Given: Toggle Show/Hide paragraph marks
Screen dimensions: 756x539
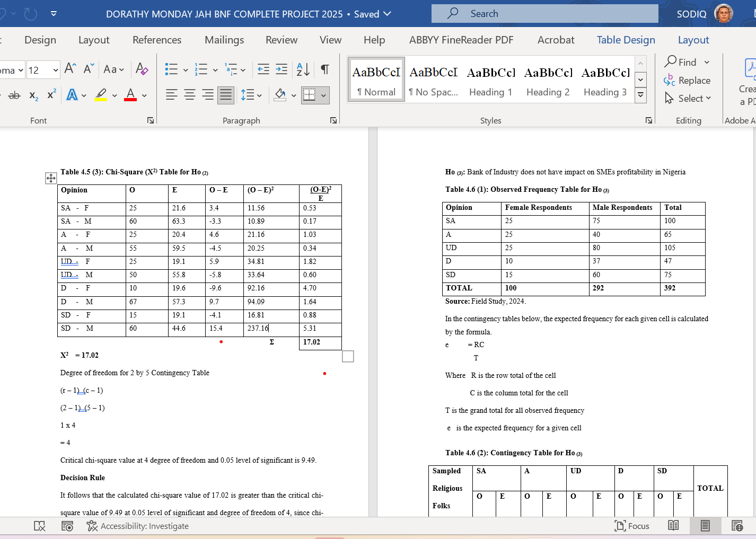Looking at the screenshot, I should click(x=325, y=69).
